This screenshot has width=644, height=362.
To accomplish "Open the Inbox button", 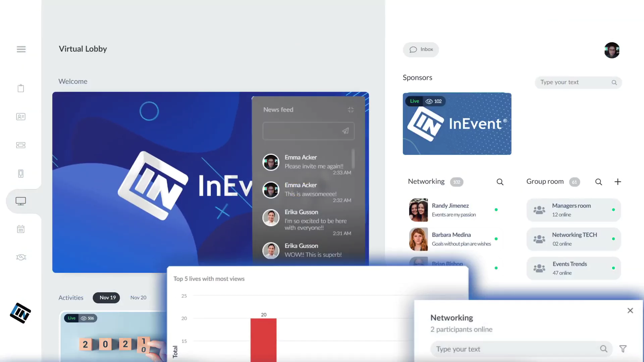I will coord(421,50).
